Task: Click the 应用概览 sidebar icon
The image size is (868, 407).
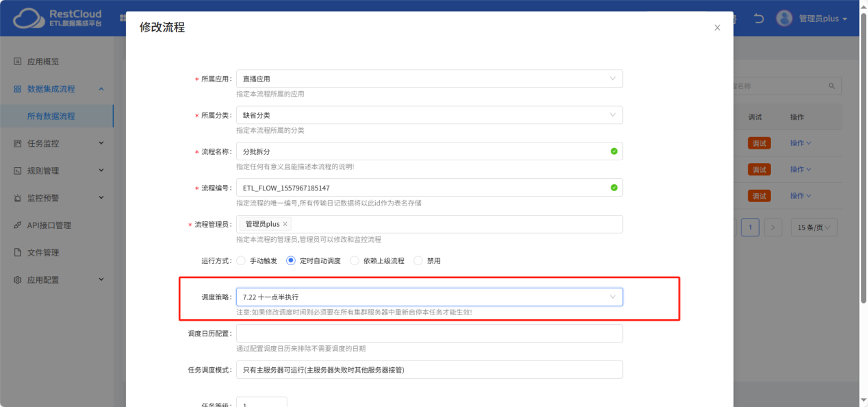Action: pos(18,62)
